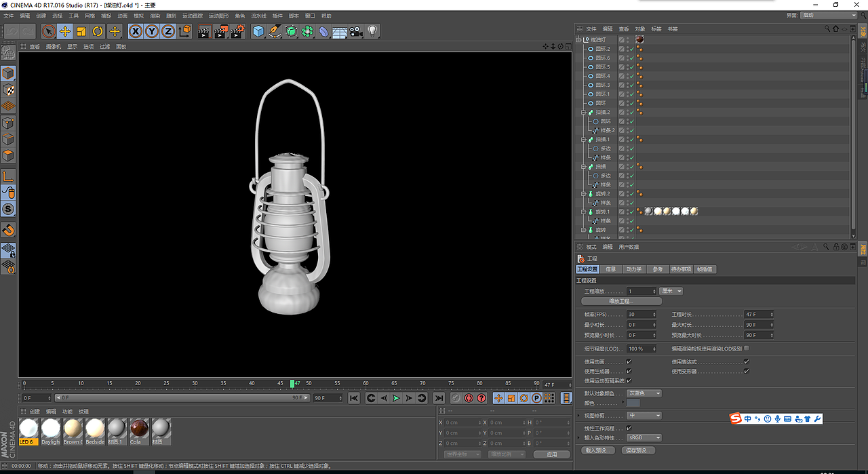Viewport: 868px width, 474px height.
Task: Switch to the 动力学 tab
Action: (x=634, y=269)
